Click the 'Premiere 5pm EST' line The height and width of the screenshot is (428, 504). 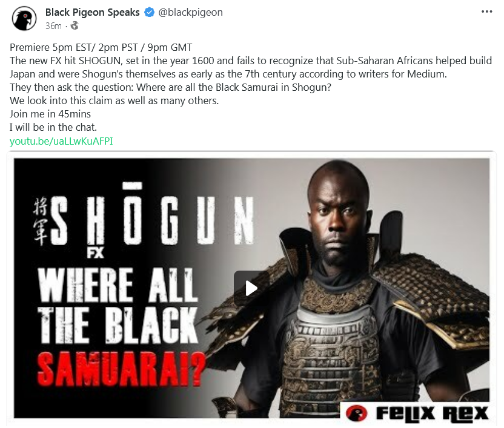pyautogui.click(x=101, y=47)
